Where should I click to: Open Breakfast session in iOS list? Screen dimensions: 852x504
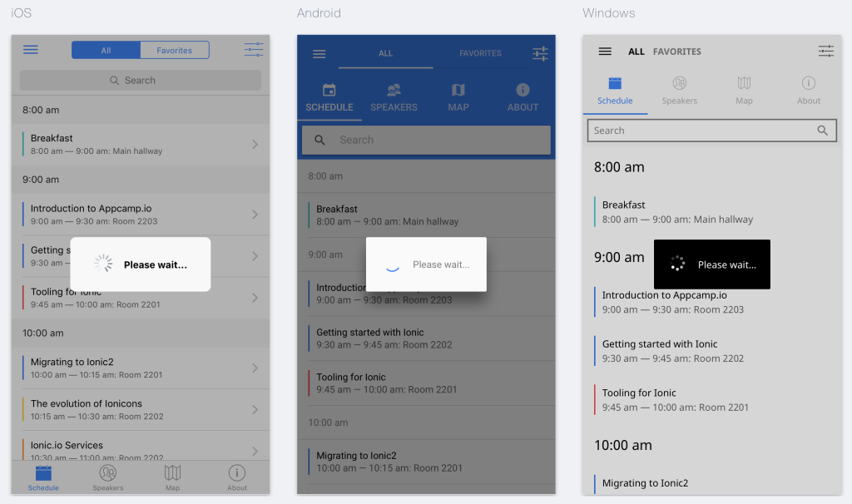click(140, 144)
